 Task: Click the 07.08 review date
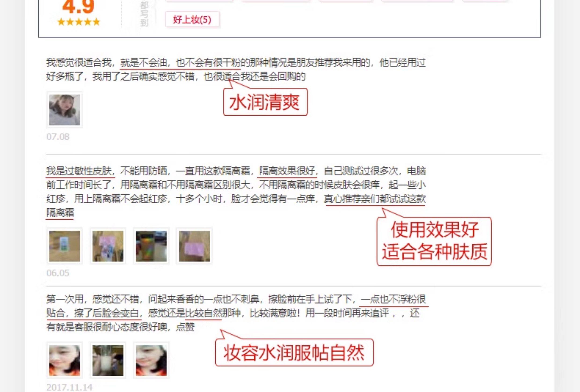click(x=58, y=137)
